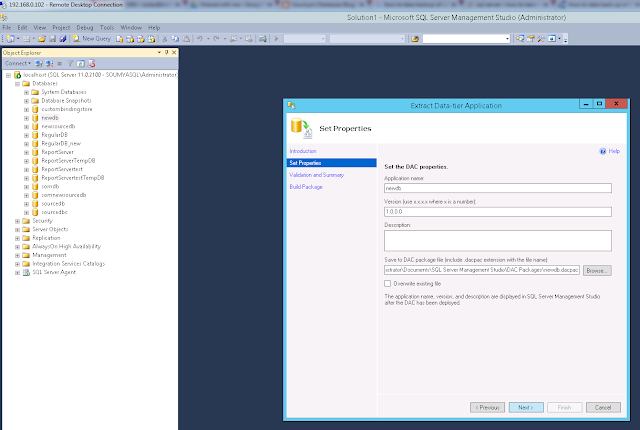
Task: Expand the Management folder
Action: tap(17, 255)
